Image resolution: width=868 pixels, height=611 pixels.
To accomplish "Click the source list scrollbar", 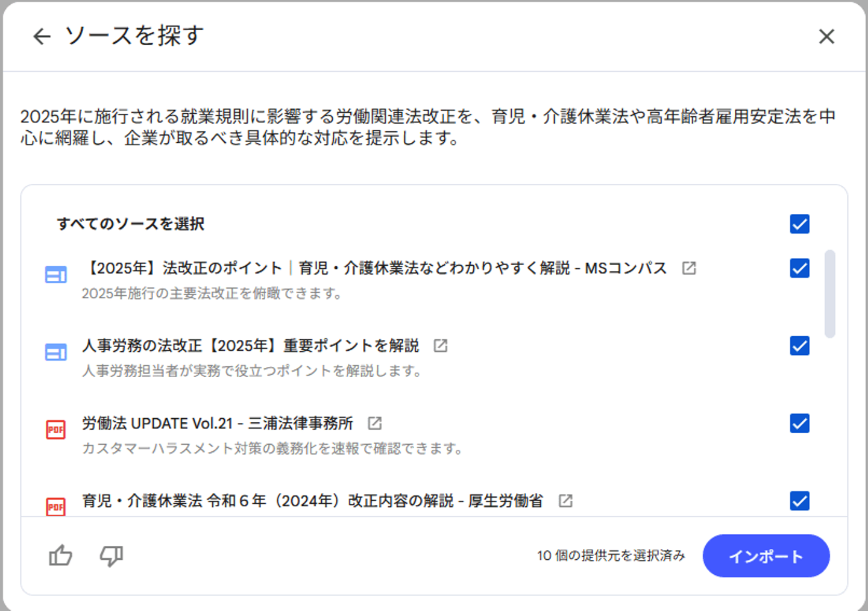I will coord(830,294).
